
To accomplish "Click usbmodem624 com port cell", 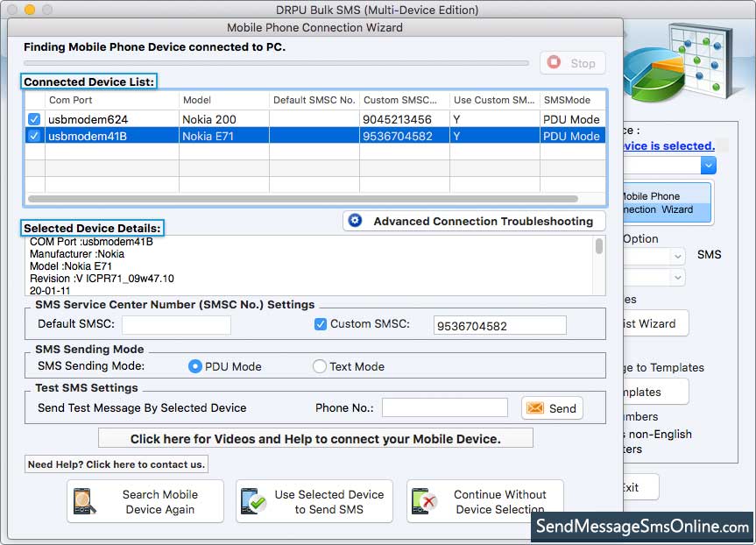I will [x=112, y=119].
